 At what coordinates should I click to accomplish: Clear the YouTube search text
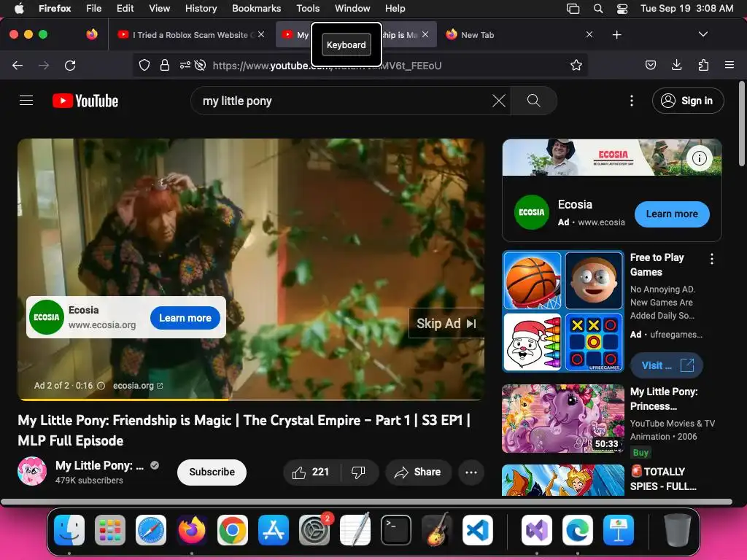[x=498, y=101]
